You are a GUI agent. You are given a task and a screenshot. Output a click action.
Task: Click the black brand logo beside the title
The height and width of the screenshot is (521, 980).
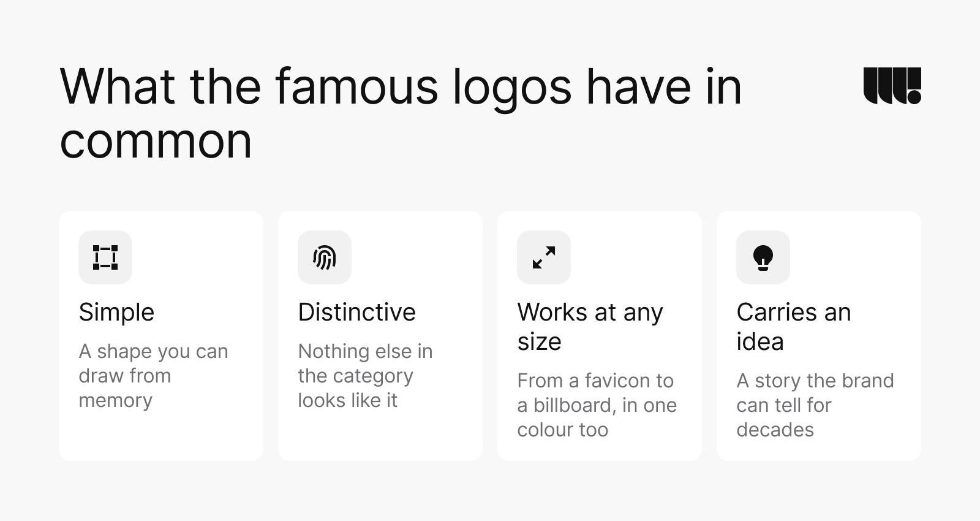[892, 86]
